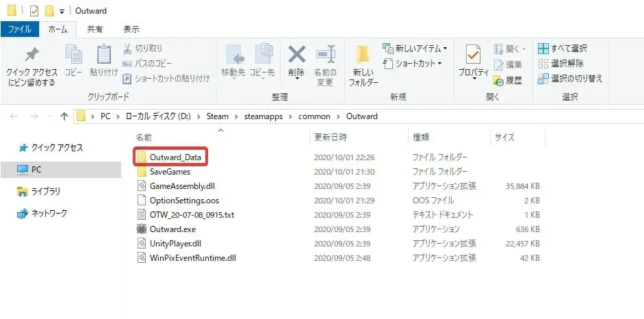Click Steam in the address bar
The width and height of the screenshot is (644, 319).
point(217,116)
